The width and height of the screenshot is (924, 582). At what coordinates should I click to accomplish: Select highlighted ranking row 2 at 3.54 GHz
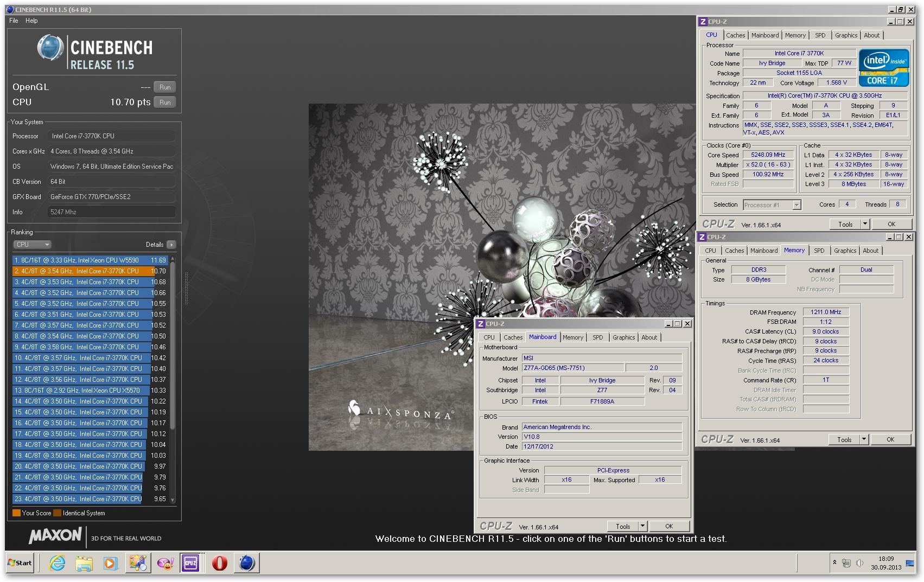point(90,271)
